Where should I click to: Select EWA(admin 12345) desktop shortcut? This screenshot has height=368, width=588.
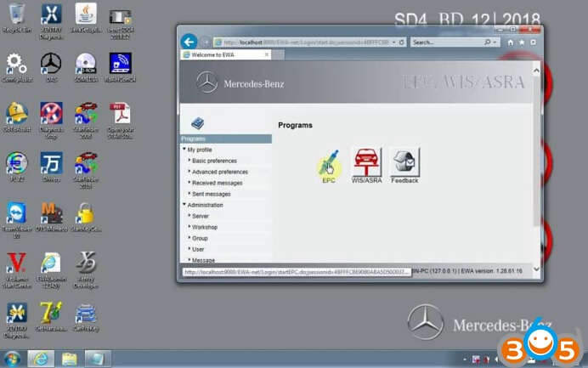pyautogui.click(x=51, y=270)
